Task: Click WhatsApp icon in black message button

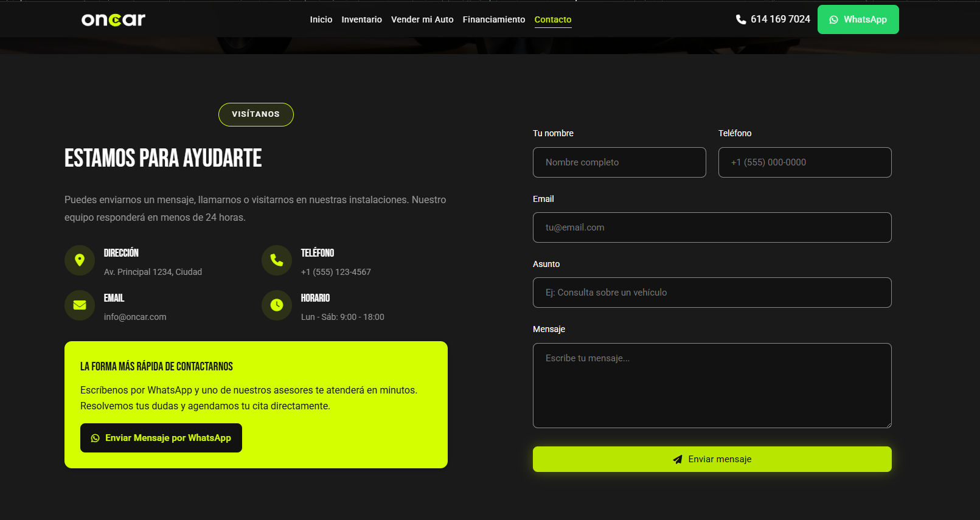Action: coord(96,438)
